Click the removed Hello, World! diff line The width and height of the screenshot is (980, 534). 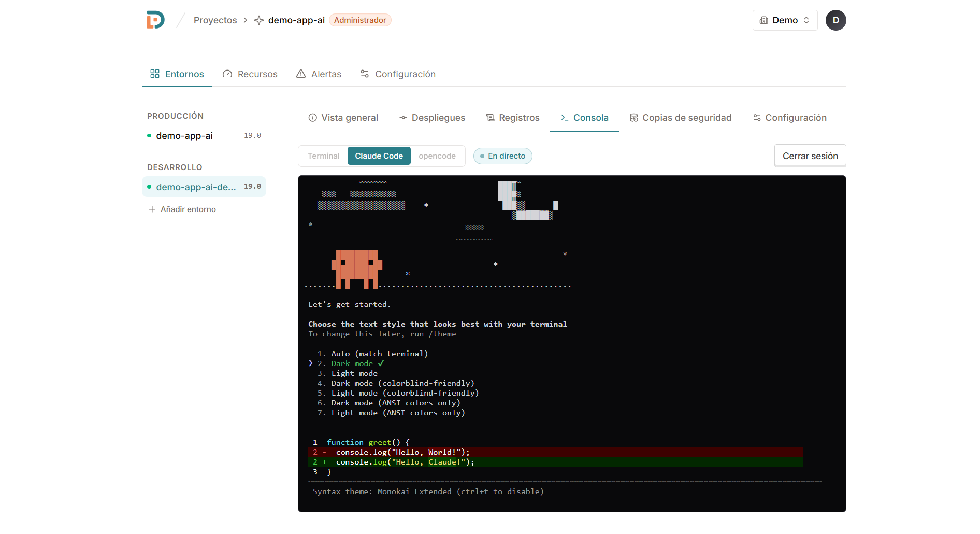pyautogui.click(x=555, y=452)
